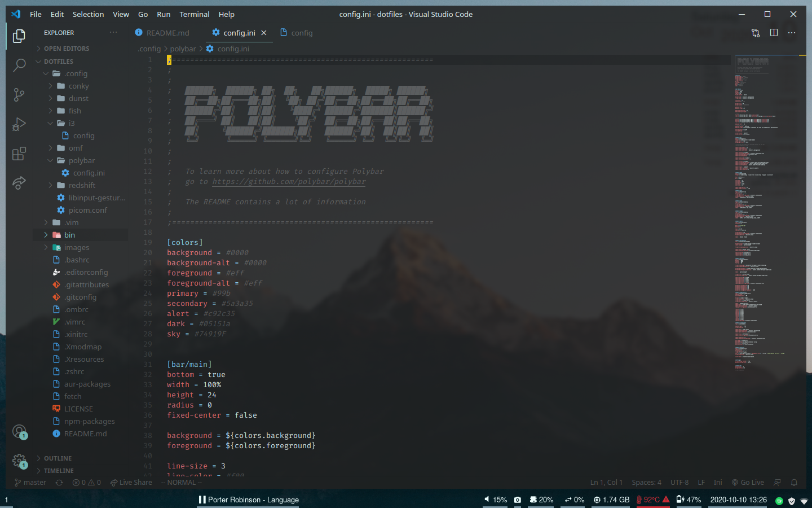Click the Spotify tray icon
This screenshot has width=812, height=508.
779,501
